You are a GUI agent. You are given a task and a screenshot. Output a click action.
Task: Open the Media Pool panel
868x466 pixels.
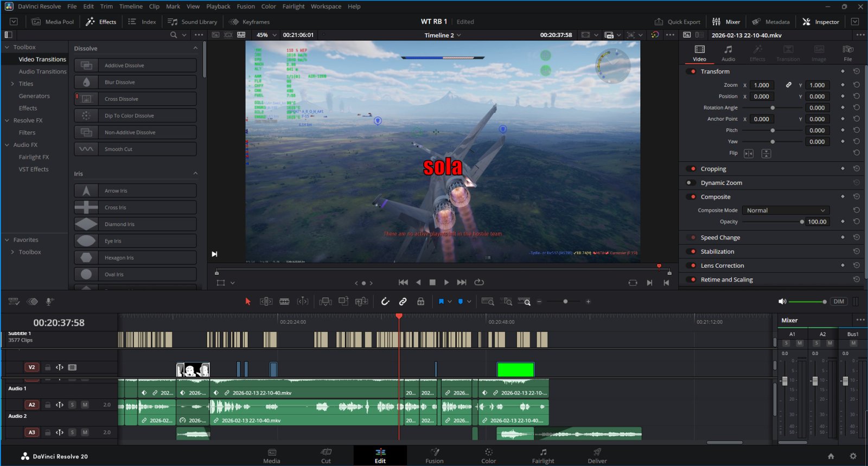(x=53, y=22)
